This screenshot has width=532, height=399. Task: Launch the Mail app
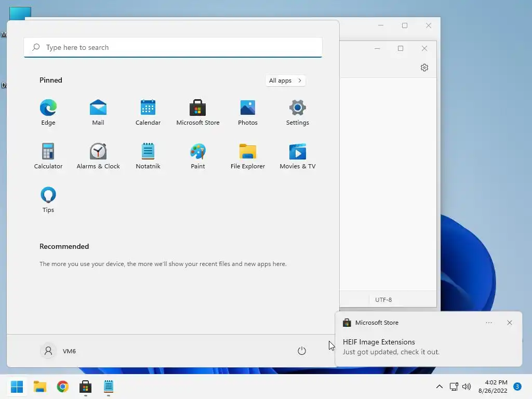(98, 113)
